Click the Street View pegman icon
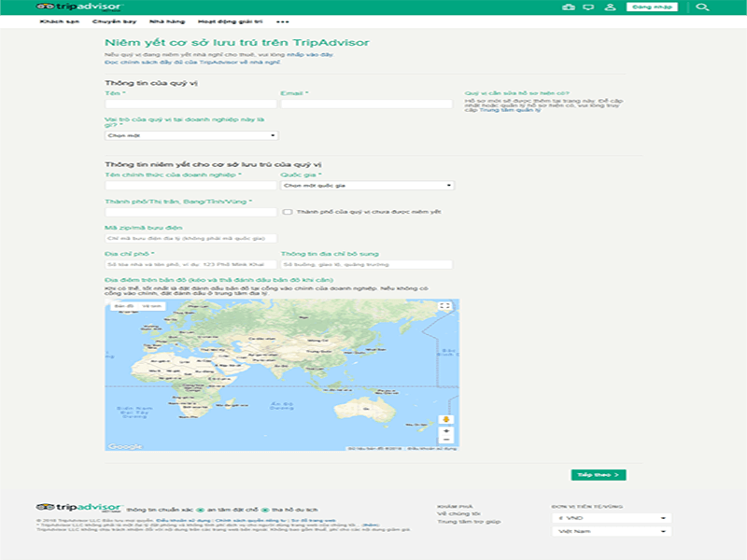Viewport: 747px width, 560px height. tap(446, 419)
